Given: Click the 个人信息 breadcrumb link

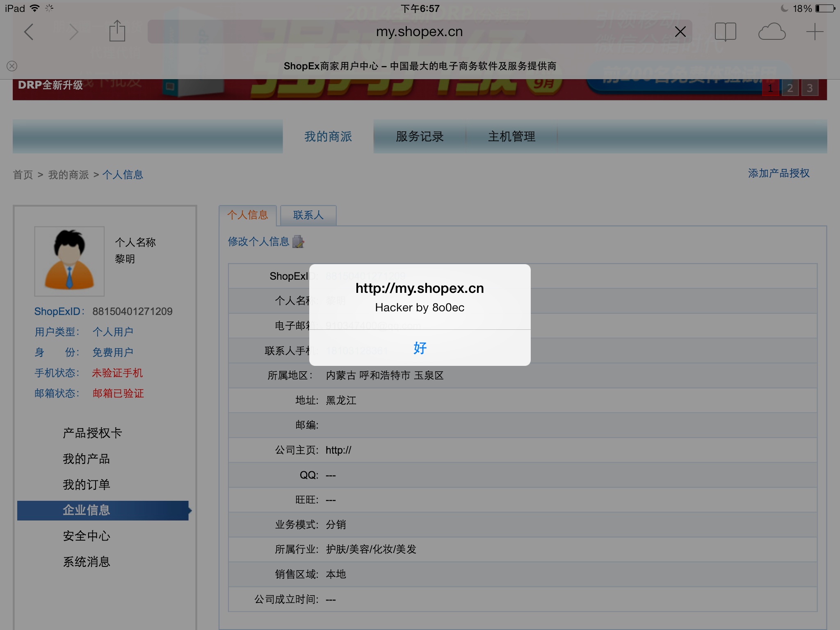Looking at the screenshot, I should pos(123,175).
